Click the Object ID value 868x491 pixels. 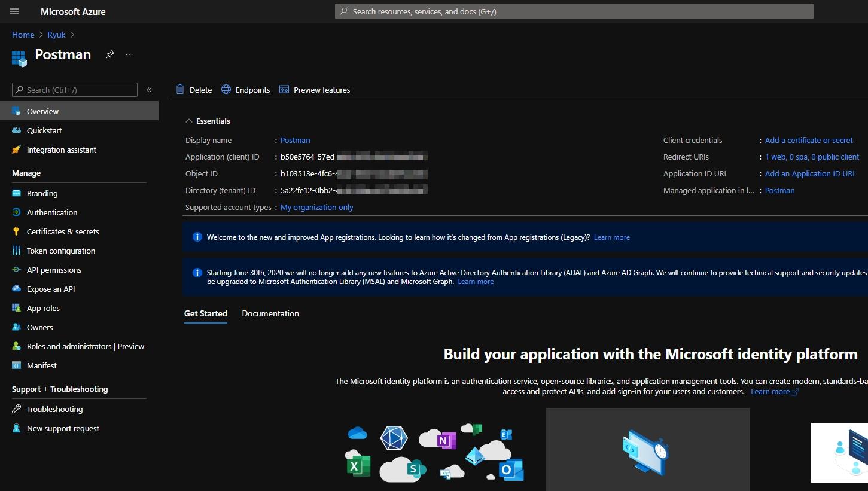point(354,173)
